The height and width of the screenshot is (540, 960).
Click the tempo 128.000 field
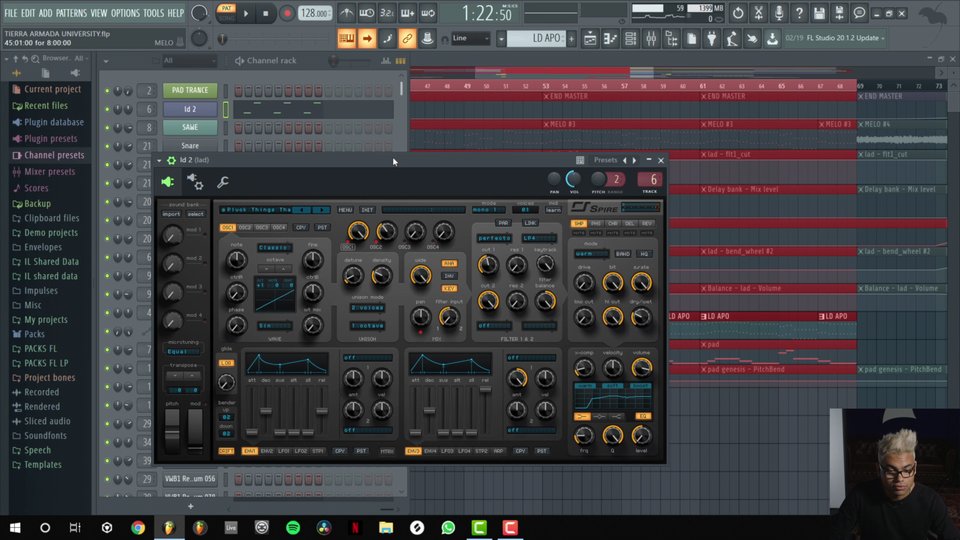315,13
